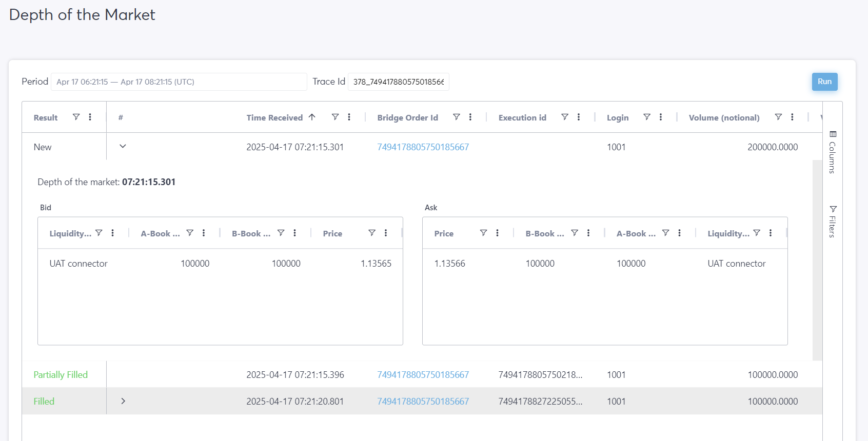Filter the Bid table Price column
Image resolution: width=868 pixels, height=441 pixels.
click(x=371, y=233)
